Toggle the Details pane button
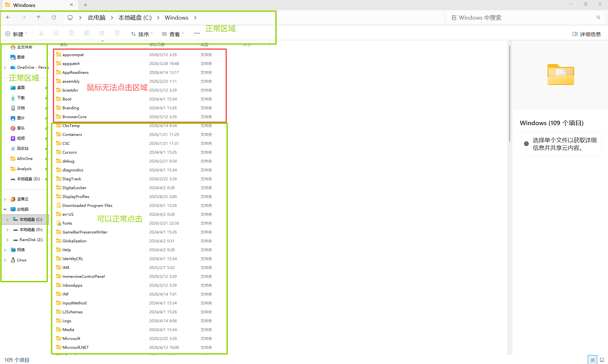608x364 pixels. coord(586,34)
